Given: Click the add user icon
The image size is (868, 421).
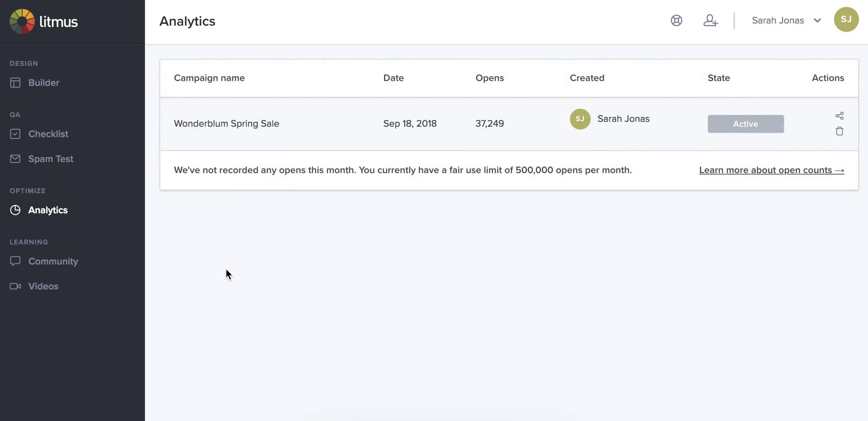Looking at the screenshot, I should (x=710, y=20).
